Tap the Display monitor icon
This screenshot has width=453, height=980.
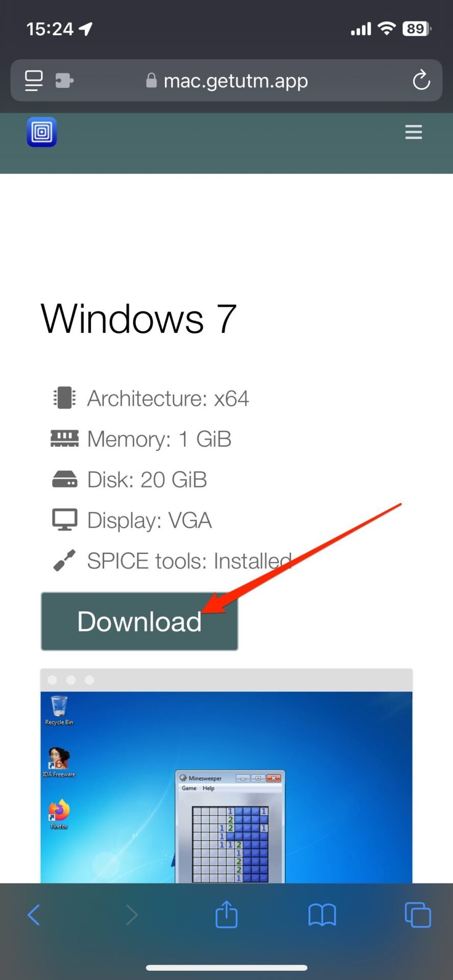click(x=64, y=520)
